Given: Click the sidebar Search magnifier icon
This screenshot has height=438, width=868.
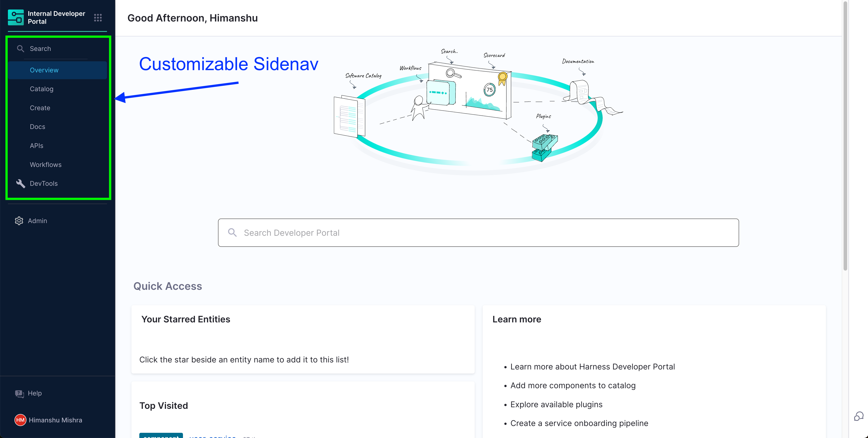Looking at the screenshot, I should (x=21, y=49).
